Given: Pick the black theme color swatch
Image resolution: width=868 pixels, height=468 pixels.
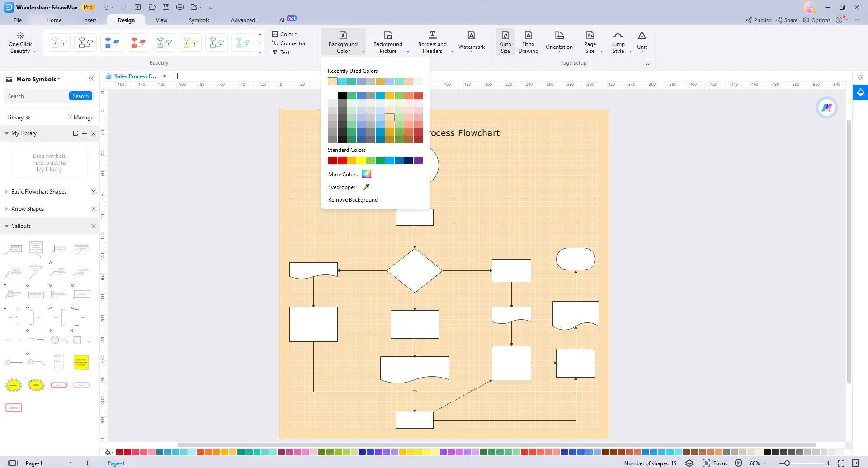Looking at the screenshot, I should (x=342, y=96).
